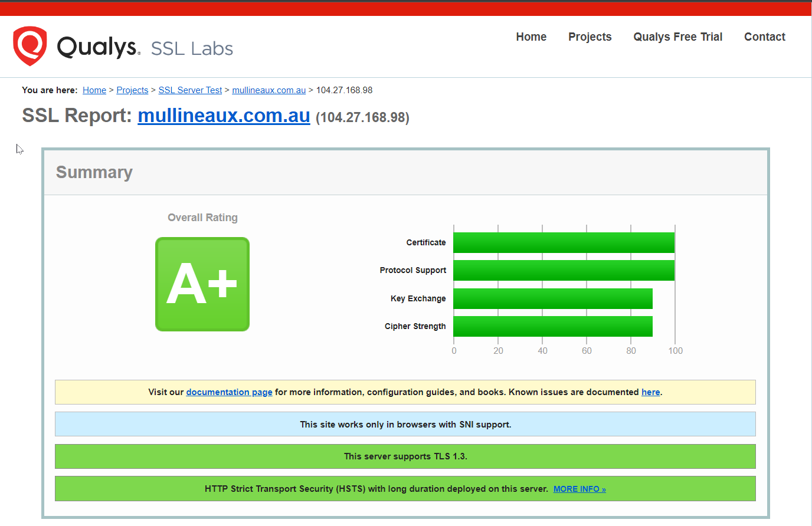Open the Qualys Free Trial menu item

coord(677,37)
